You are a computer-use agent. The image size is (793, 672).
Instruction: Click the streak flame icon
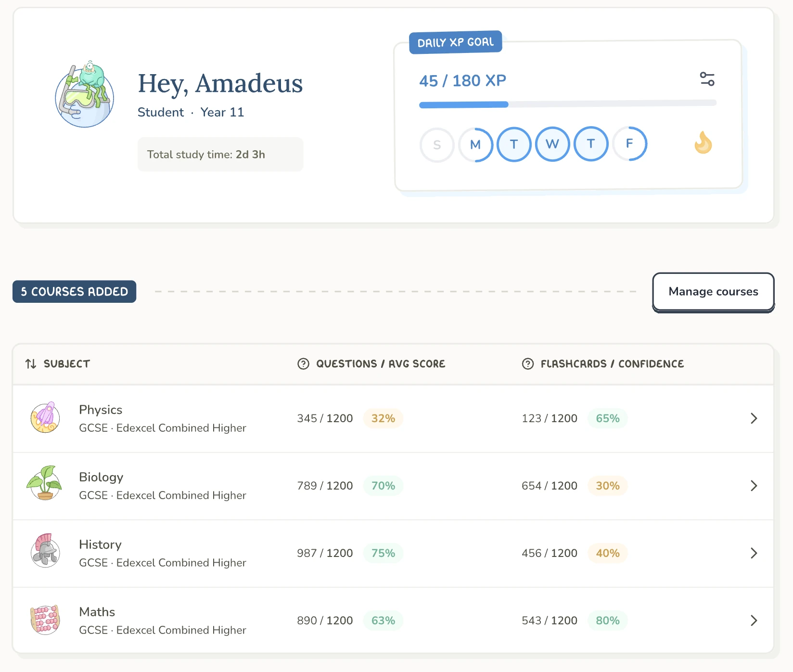point(703,142)
